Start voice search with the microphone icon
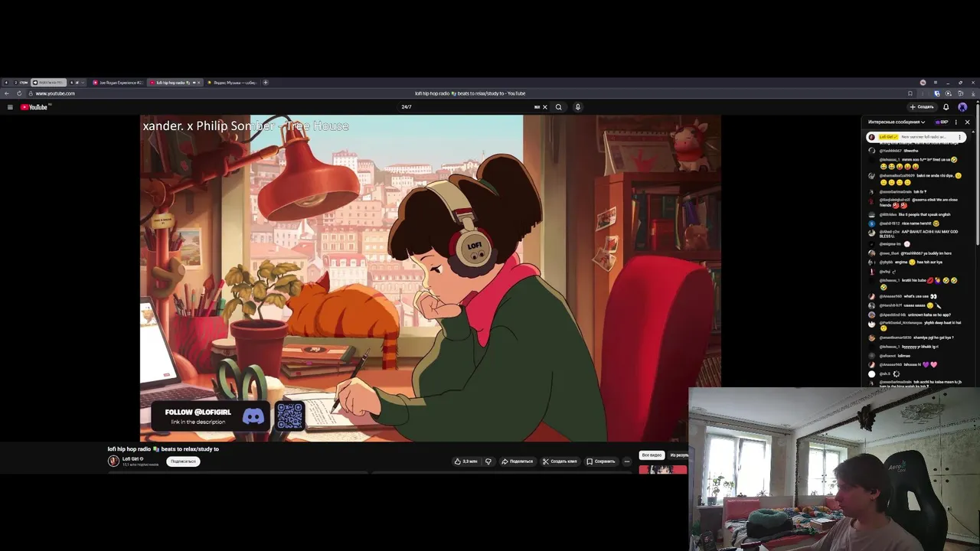This screenshot has width=980, height=551. (578, 107)
